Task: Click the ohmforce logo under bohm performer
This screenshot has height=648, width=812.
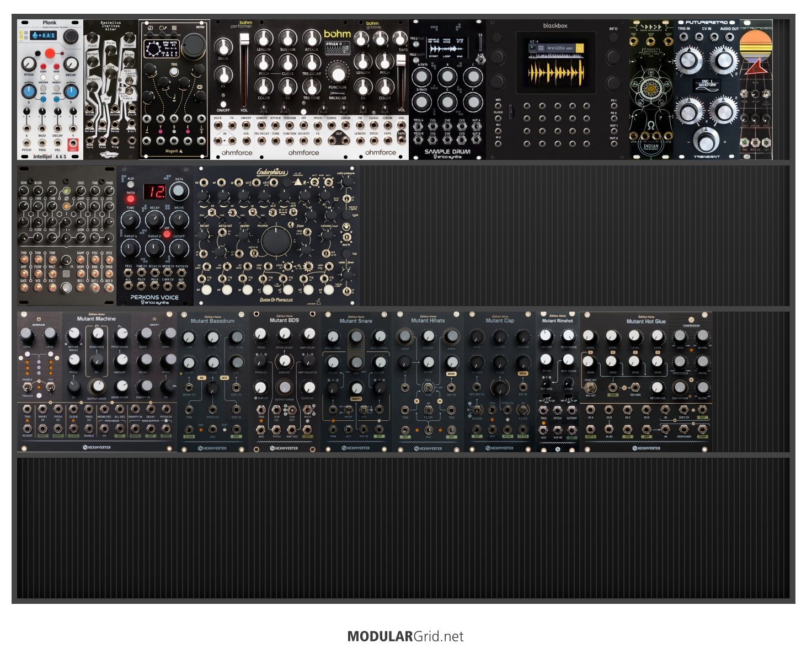Action: click(237, 153)
